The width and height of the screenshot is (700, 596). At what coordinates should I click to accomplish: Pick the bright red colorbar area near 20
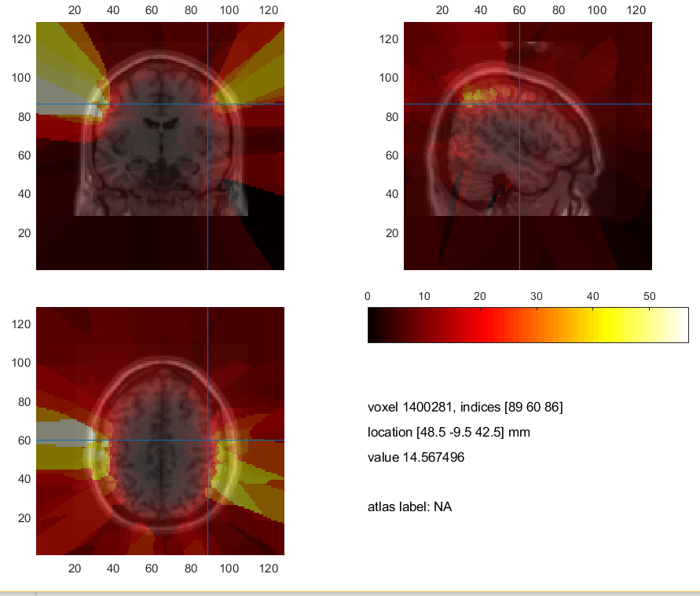tap(481, 326)
